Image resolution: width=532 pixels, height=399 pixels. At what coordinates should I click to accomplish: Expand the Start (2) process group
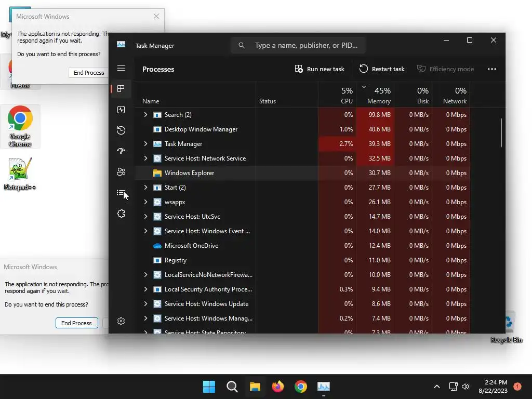pyautogui.click(x=145, y=187)
